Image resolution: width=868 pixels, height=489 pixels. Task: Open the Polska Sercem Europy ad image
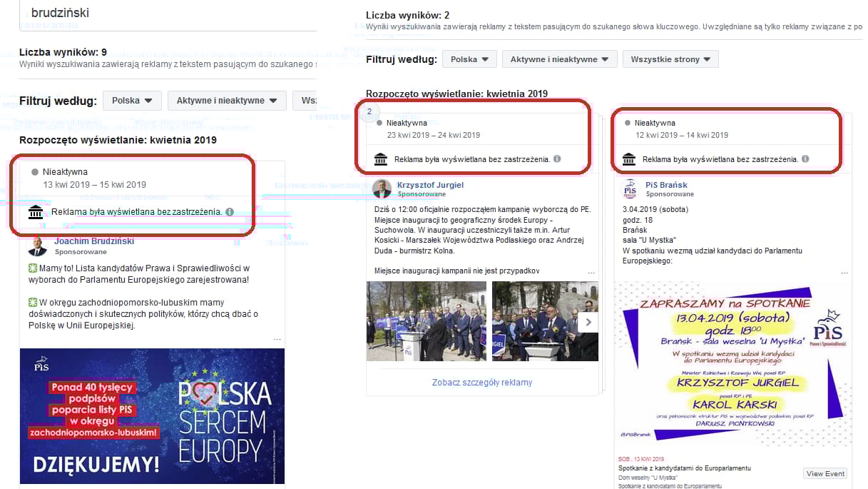[152, 416]
